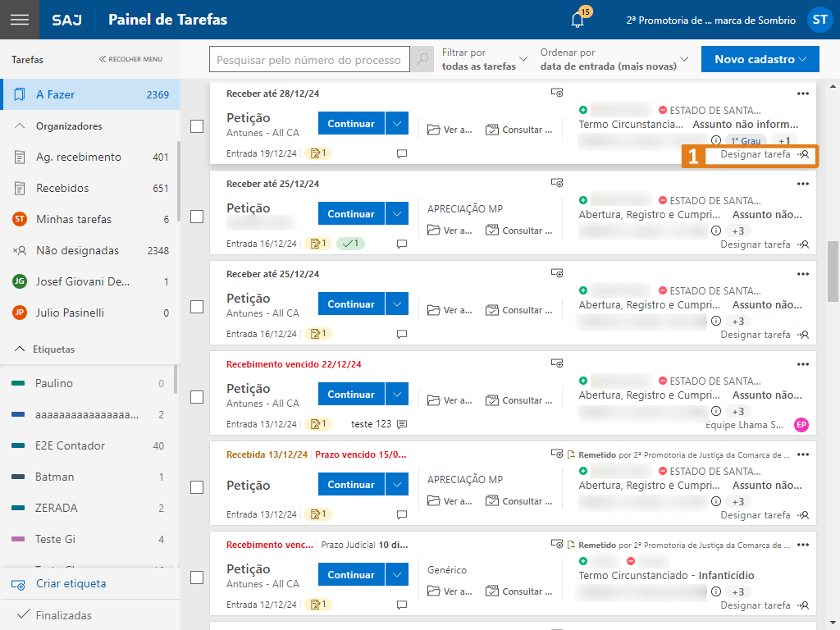Click the search magnifier icon
Image resolution: width=840 pixels, height=630 pixels.
pos(422,60)
